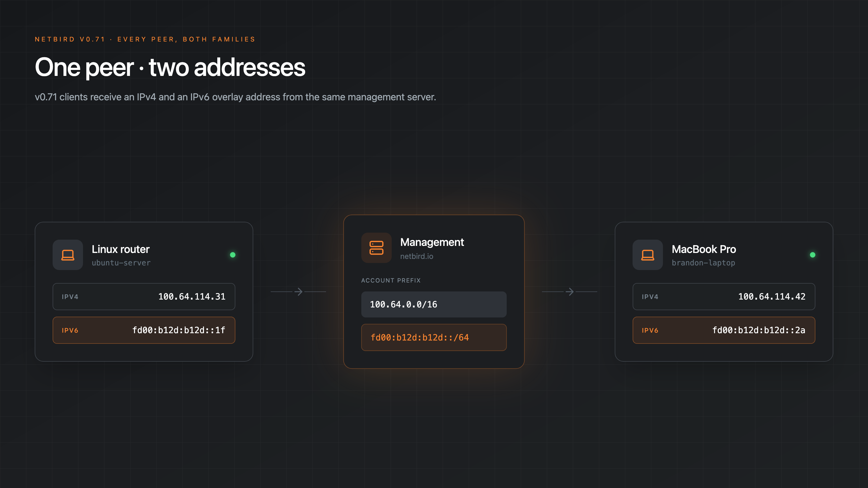Click the 'Management' card title

432,242
